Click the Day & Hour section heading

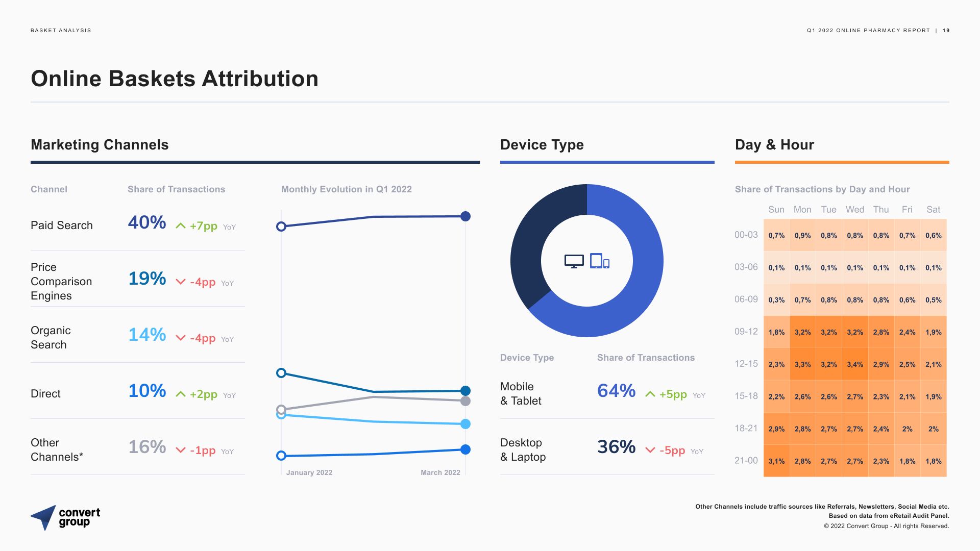point(774,145)
